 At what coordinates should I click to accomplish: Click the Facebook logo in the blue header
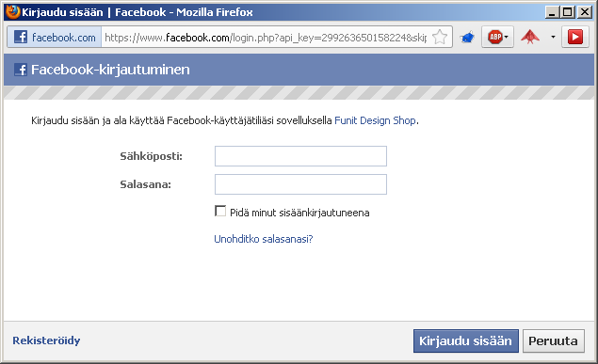pyautogui.click(x=21, y=70)
